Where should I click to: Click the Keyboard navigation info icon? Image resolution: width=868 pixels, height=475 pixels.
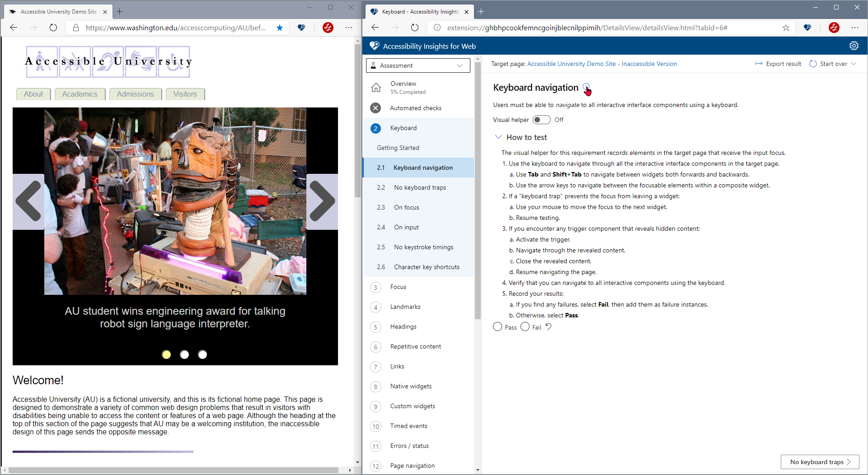coord(586,87)
